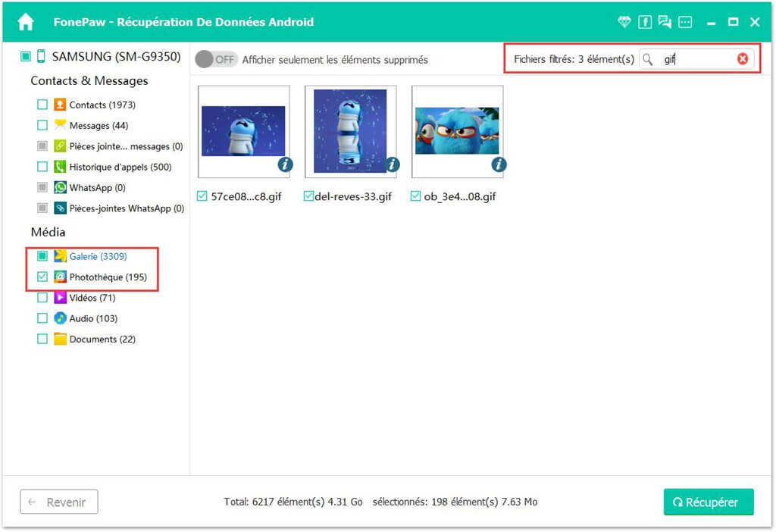776x532 pixels.
Task: Click the Fichiers filtrés: 3 élément(s) text
Action: tap(574, 59)
